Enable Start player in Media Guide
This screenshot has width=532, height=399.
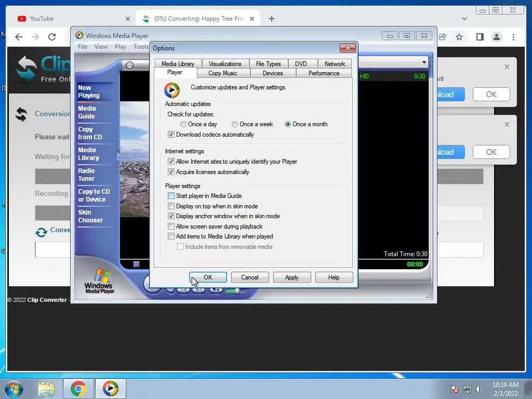coord(171,196)
